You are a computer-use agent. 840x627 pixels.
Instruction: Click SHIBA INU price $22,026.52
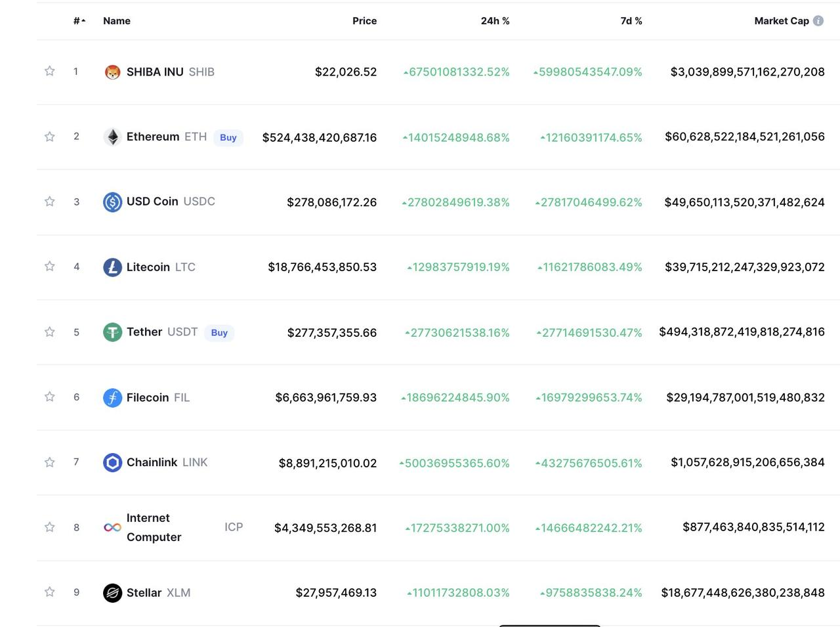click(x=346, y=72)
